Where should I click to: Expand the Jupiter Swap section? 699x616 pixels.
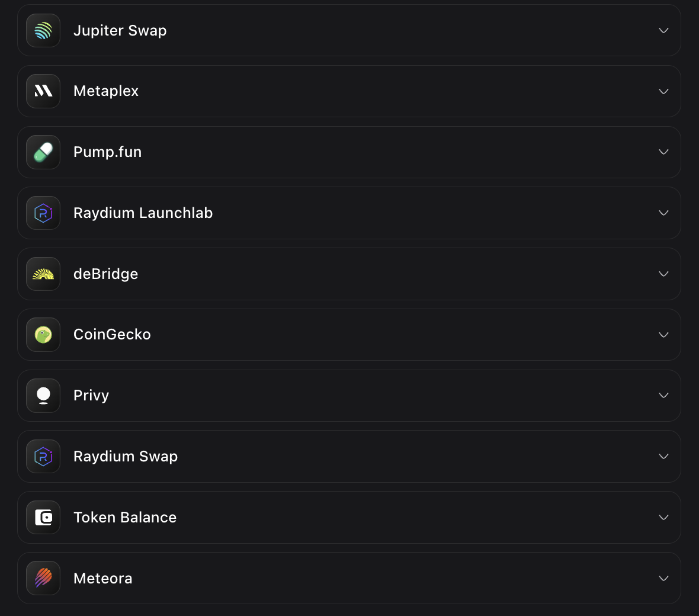(x=663, y=30)
